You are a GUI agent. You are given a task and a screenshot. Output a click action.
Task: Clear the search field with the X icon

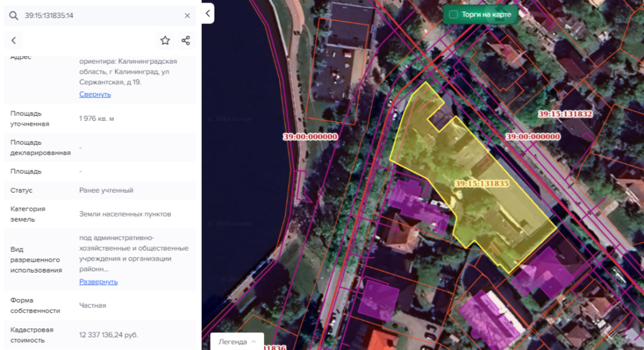(x=187, y=15)
